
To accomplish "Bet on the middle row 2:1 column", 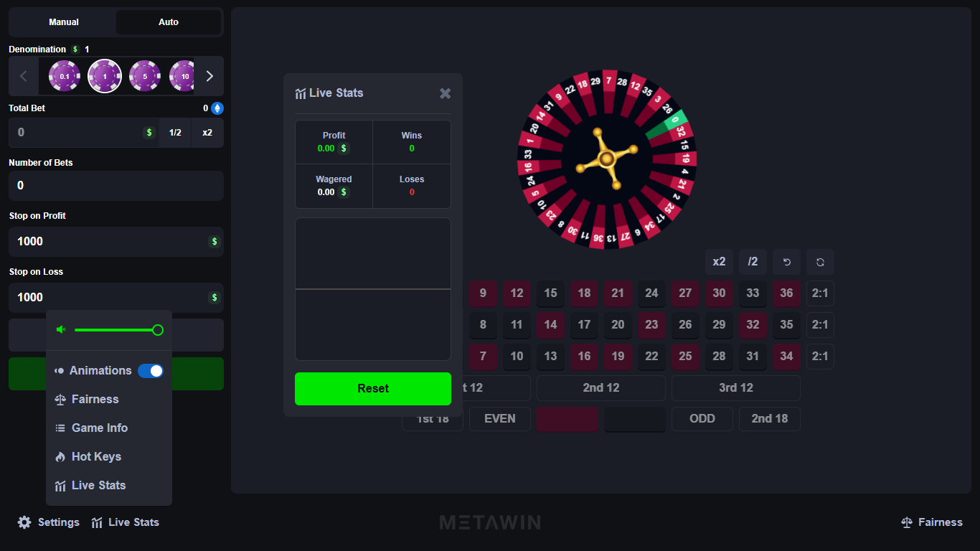I will tap(820, 325).
